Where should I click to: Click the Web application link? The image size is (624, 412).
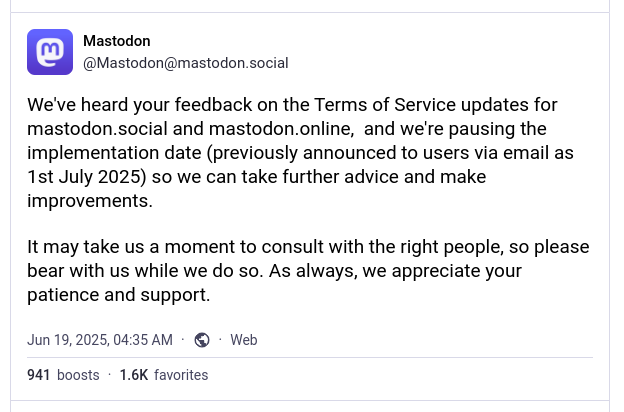(x=244, y=340)
